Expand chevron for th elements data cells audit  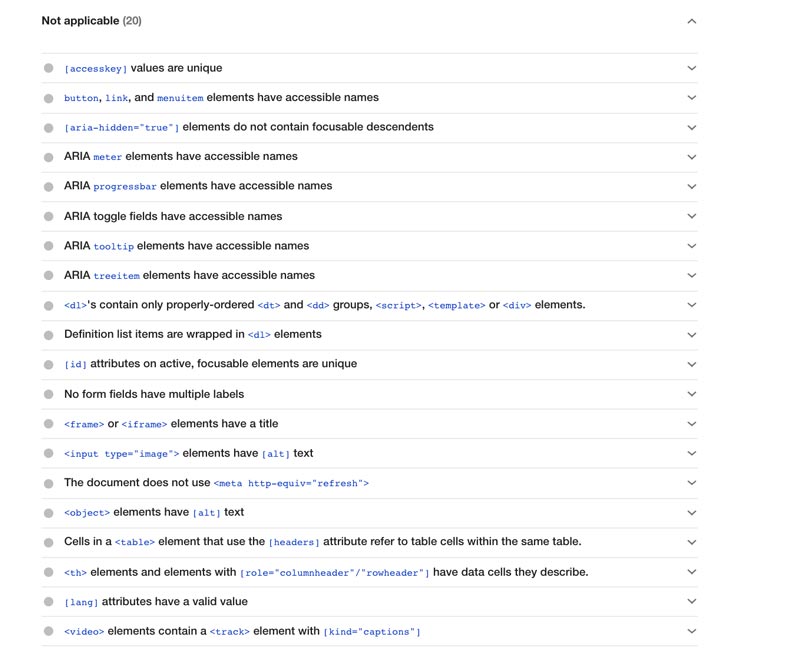[x=691, y=572]
